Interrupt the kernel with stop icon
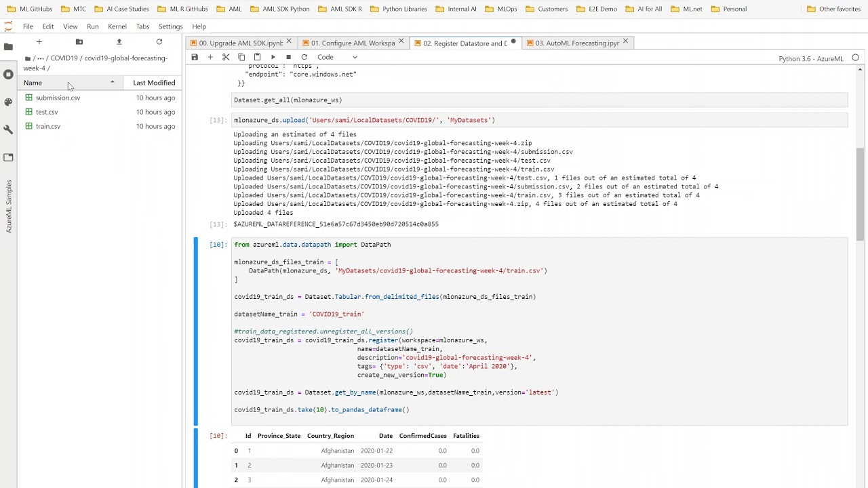The width and height of the screenshot is (868, 488). 288,57
